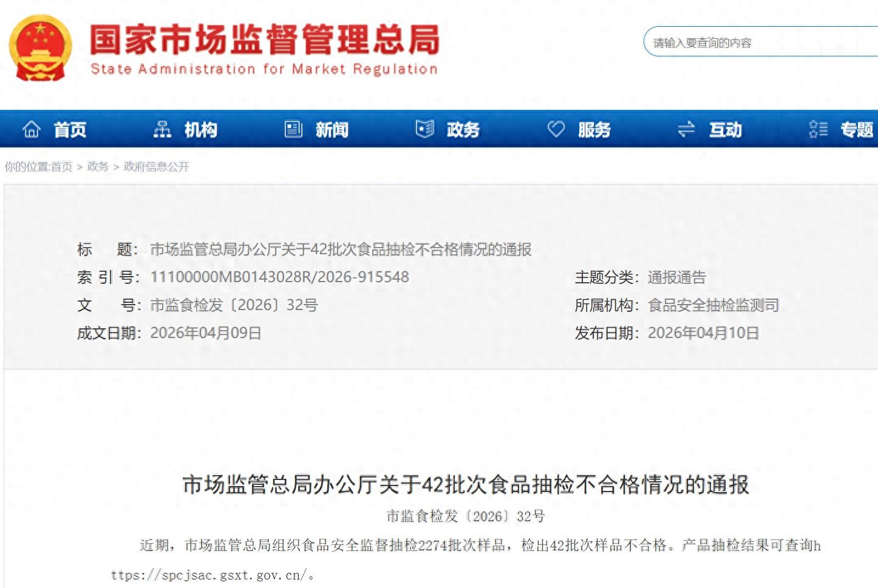Click the 政务 breadcrumb link
This screenshot has width=878, height=588.
[98, 167]
